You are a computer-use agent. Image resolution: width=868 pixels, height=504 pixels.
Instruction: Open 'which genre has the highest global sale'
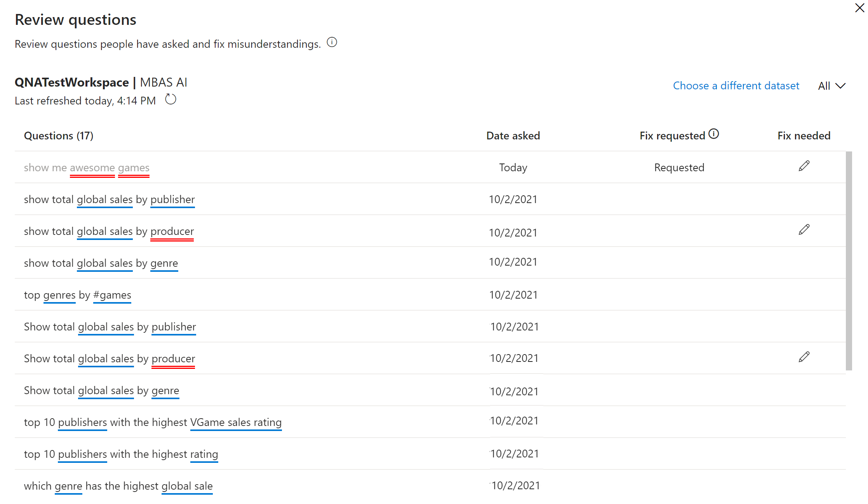coord(118,486)
